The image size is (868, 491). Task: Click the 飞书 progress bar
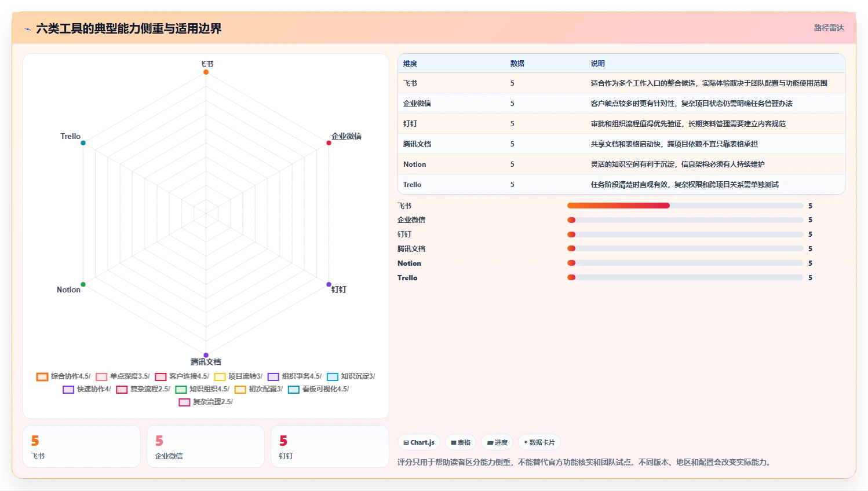pyautogui.click(x=685, y=206)
